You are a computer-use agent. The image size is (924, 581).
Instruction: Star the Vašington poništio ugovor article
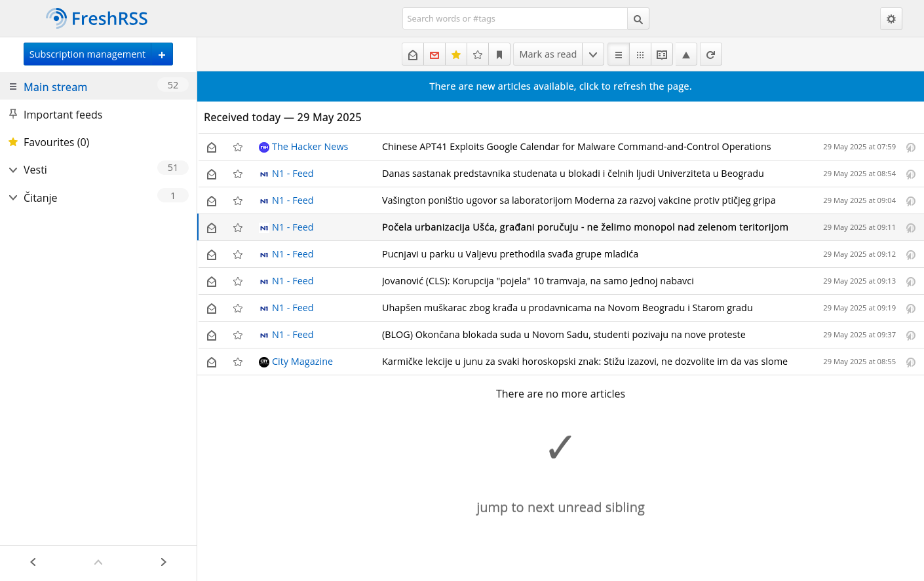click(x=238, y=201)
